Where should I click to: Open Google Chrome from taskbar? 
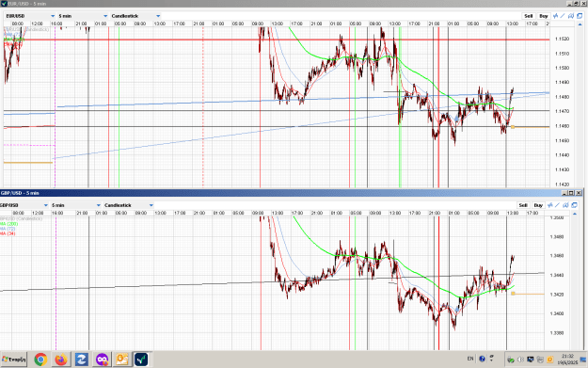coord(40,360)
